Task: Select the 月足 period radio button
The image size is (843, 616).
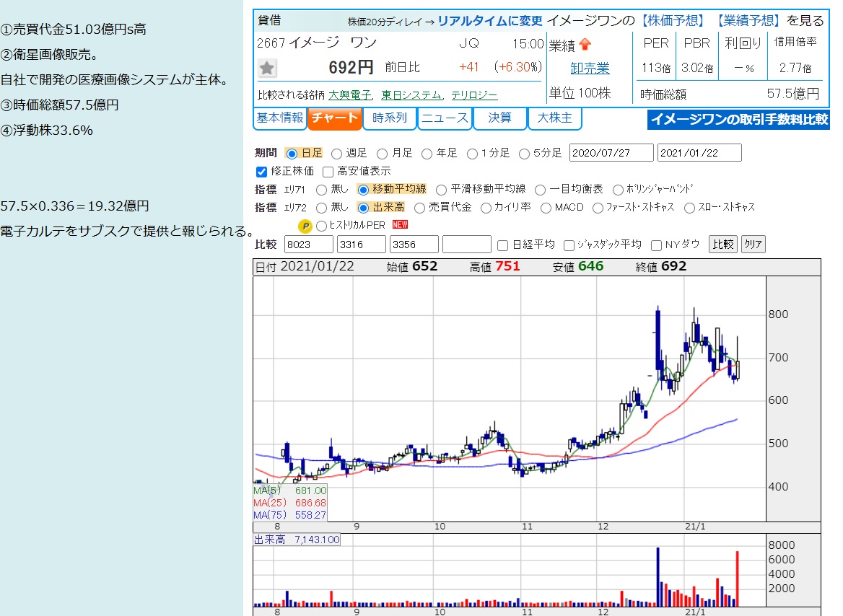Action: pos(382,154)
